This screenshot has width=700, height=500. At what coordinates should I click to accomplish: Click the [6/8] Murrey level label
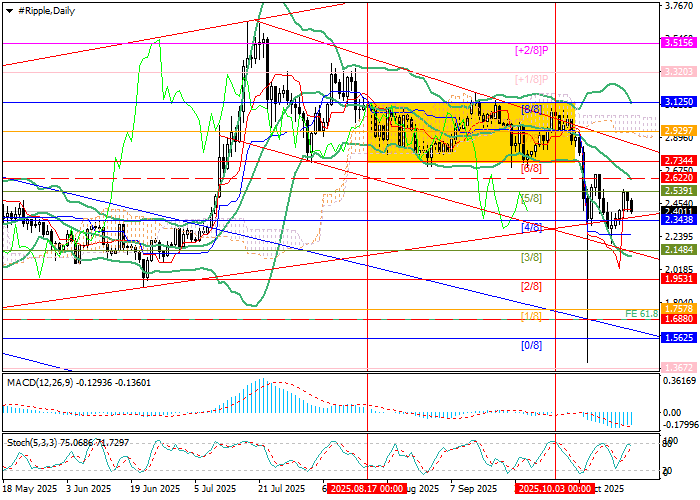click(532, 168)
